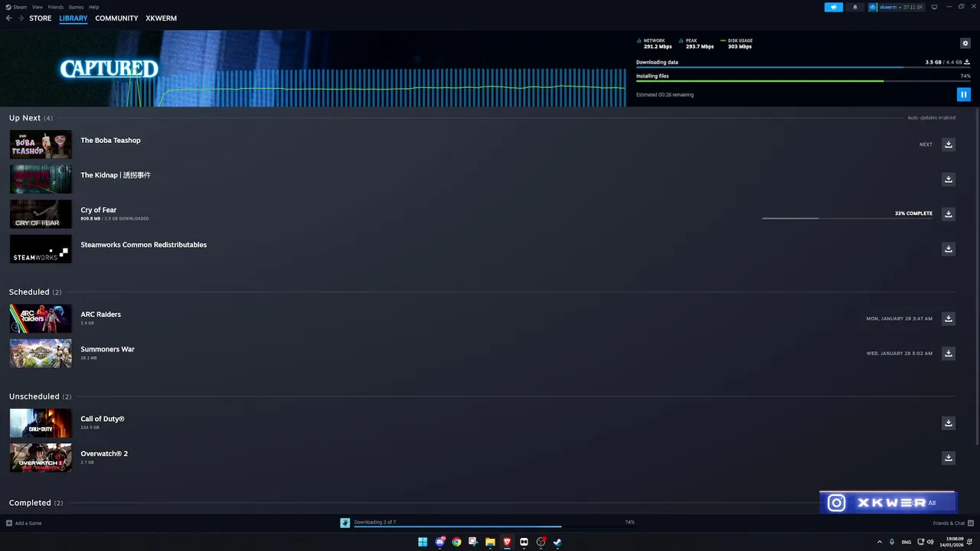Open the Games menu

76,7
